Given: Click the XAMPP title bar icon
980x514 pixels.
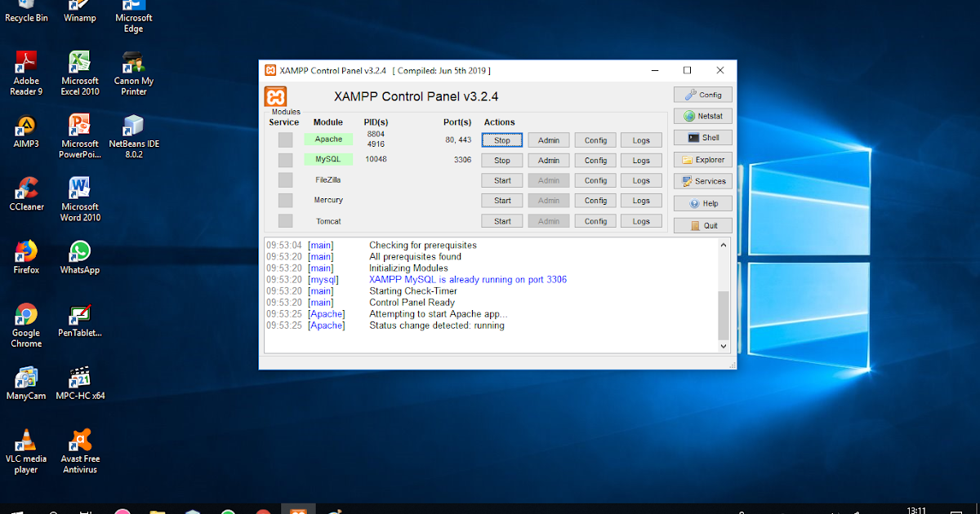Looking at the screenshot, I should pos(269,70).
